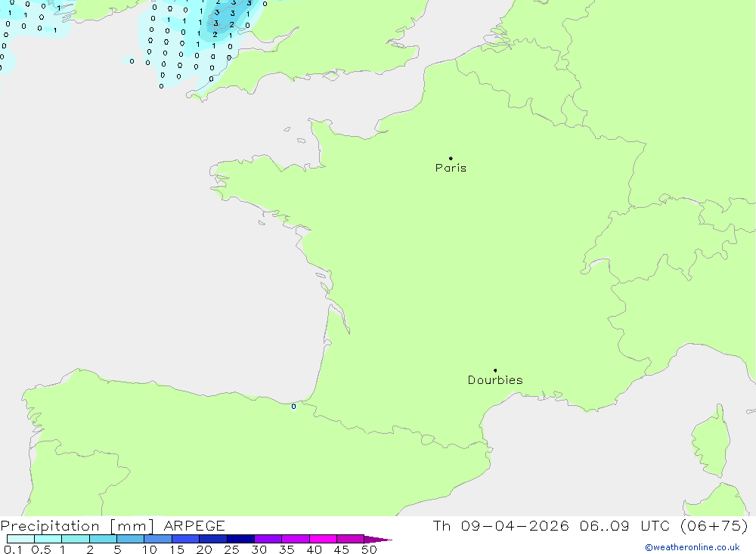Image resolution: width=756 pixels, height=554 pixels.
Task: Click the Dourbies location label
Action: 495,380
